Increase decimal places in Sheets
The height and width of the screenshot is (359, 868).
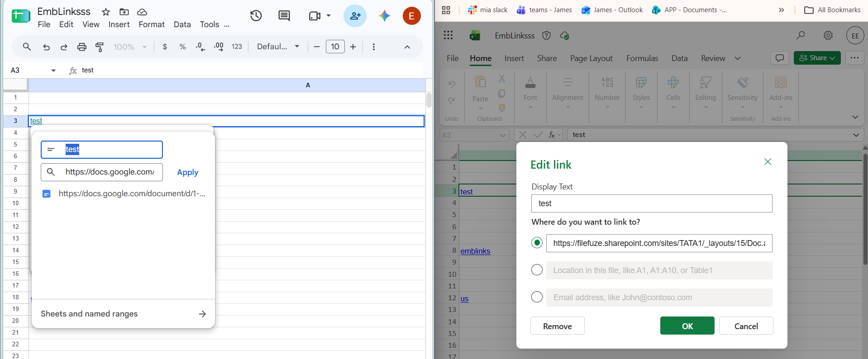pos(219,47)
